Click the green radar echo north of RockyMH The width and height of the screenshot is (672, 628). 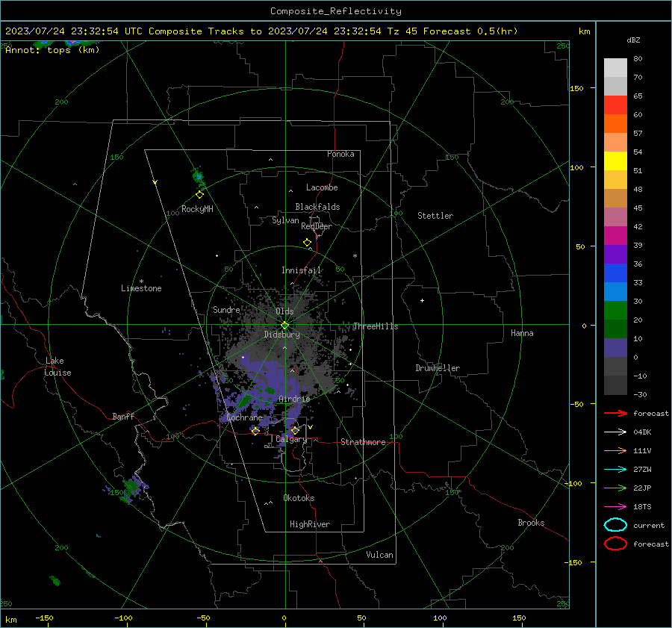tap(198, 177)
